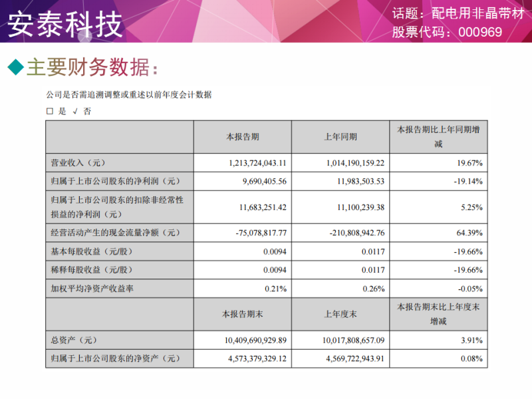Click the value 1,014,190,159.22
532x399 pixels.
point(355,163)
